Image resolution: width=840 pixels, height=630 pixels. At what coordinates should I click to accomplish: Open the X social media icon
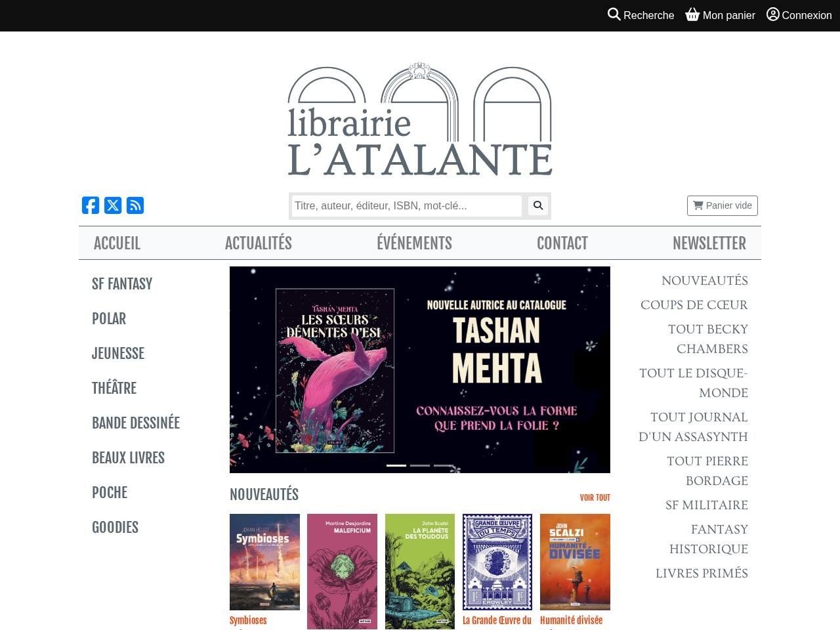[113, 205]
